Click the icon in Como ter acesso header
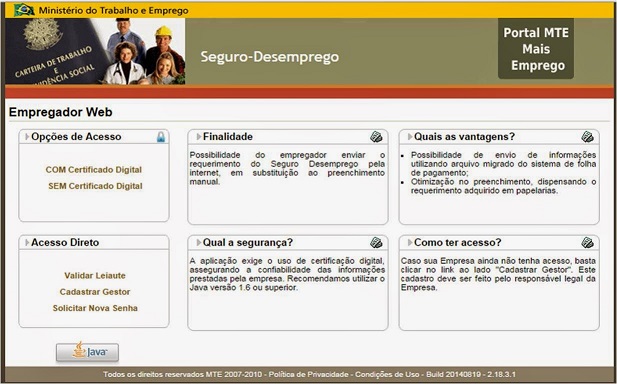The height and width of the screenshot is (384, 617). click(x=587, y=243)
